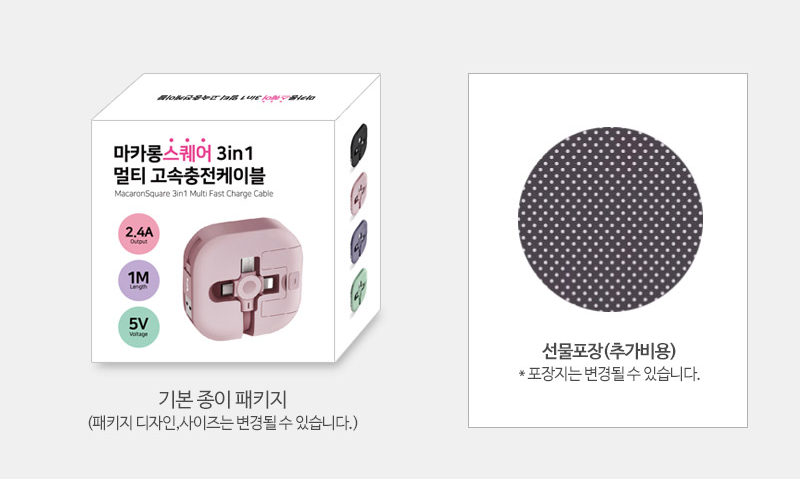Click the white gift packaging card panel
Image resolution: width=800 pixels, height=479 pixels.
coord(608,250)
